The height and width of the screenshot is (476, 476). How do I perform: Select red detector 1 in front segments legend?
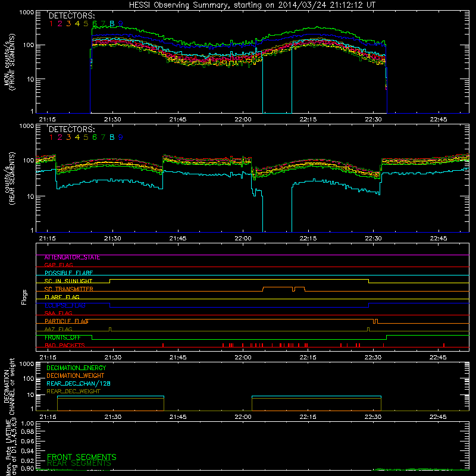point(51,23)
